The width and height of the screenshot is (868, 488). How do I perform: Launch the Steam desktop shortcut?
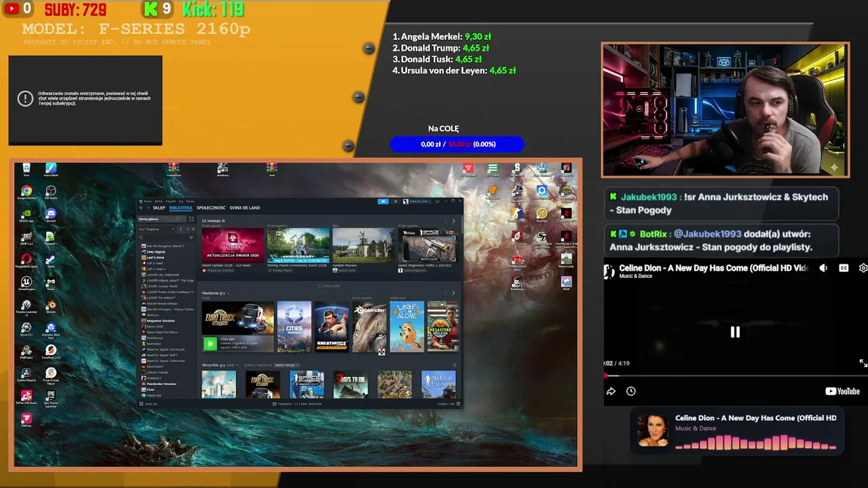coord(51,260)
